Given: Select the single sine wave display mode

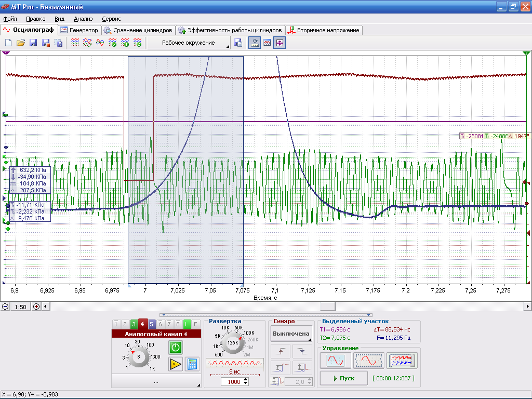Looking at the screenshot, I should click(x=336, y=361).
